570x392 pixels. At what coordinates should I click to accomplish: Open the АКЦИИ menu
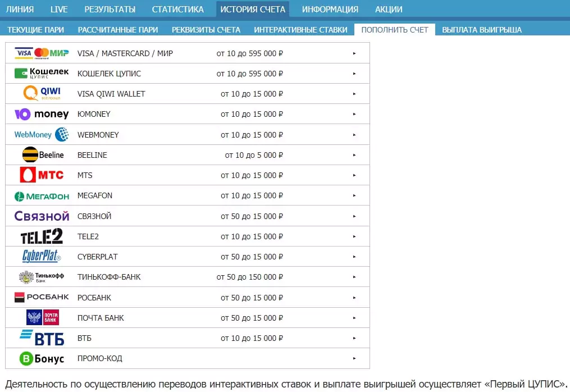click(389, 9)
